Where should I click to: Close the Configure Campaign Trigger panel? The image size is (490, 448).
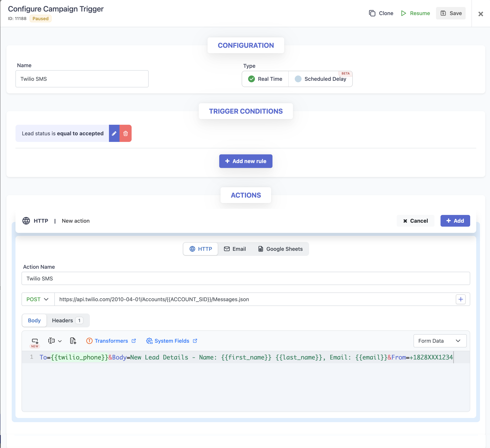click(x=481, y=14)
